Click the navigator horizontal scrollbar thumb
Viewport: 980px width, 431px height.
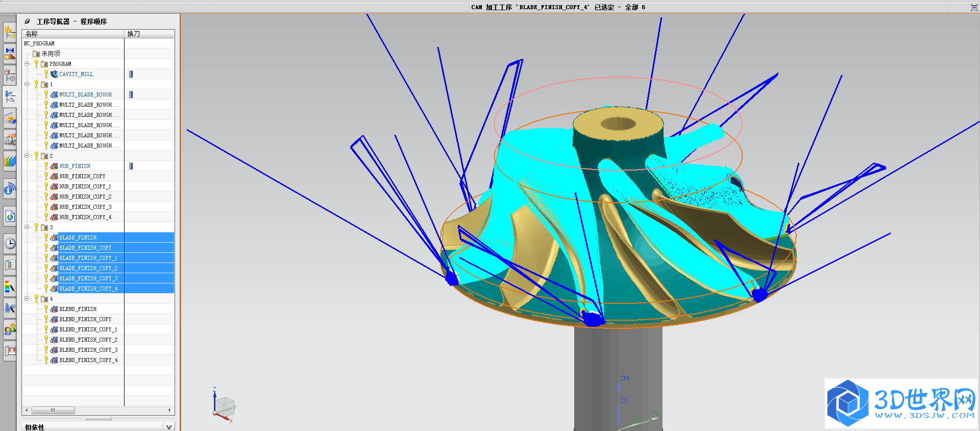53,410
